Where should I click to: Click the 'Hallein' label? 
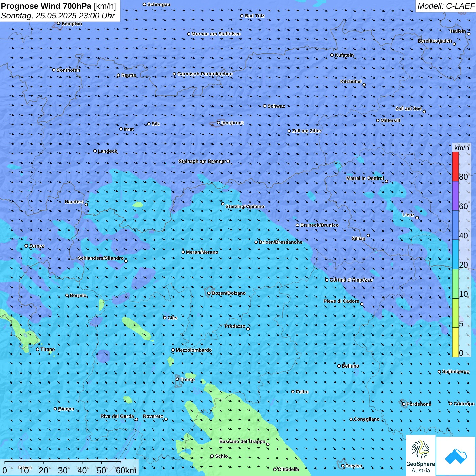[458, 31]
